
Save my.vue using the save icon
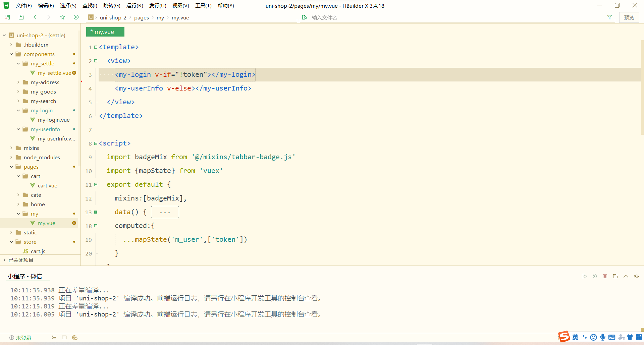tap(21, 17)
